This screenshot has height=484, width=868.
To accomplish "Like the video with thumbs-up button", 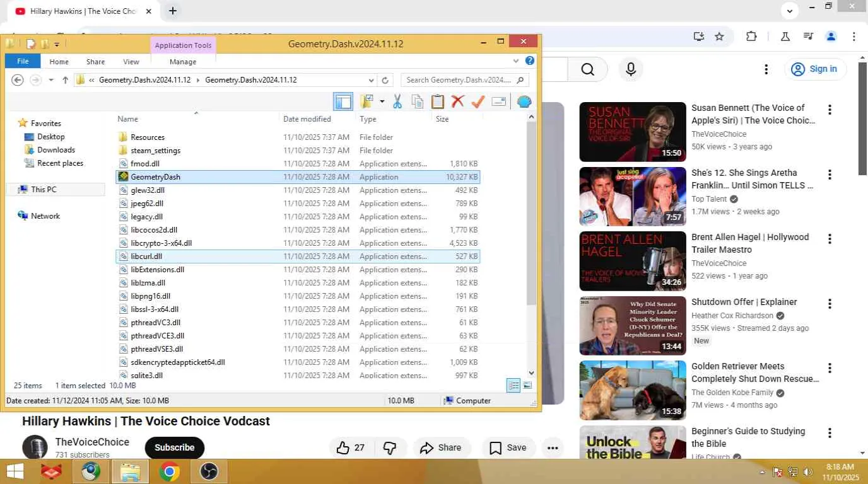I will coord(351,447).
